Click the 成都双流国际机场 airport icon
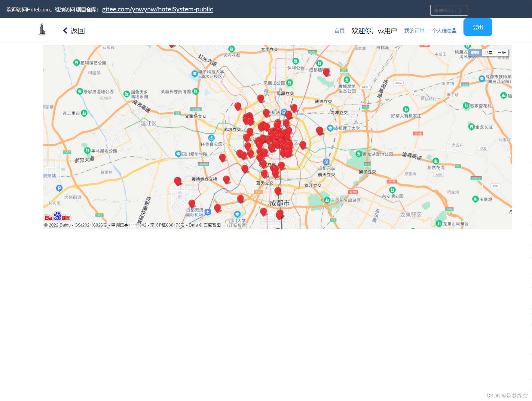 [208, 212]
